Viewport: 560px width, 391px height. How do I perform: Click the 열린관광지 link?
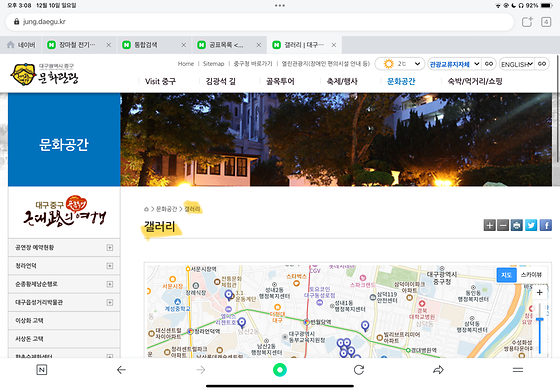[326, 64]
